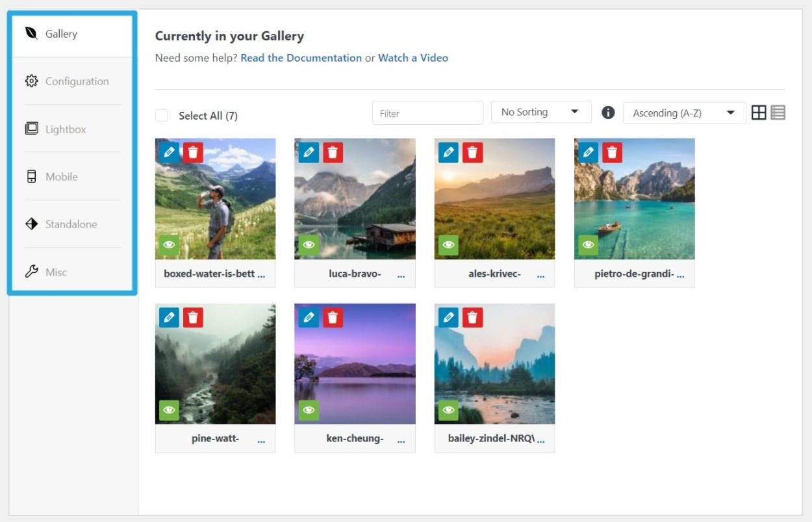
Task: Expand the ellipsis next to pietro-de-grandi-
Action: (680, 276)
